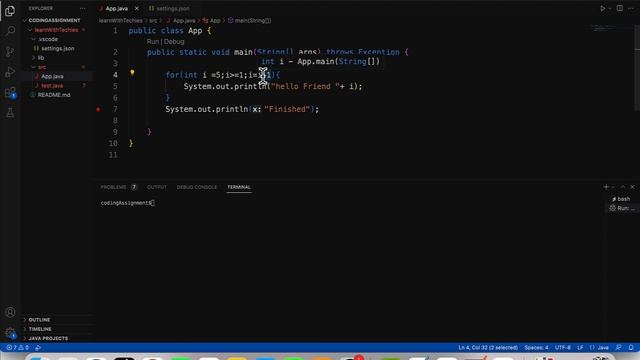Open the Testing beaker view
This screenshot has width=640, height=360.
[x=10, y=113]
